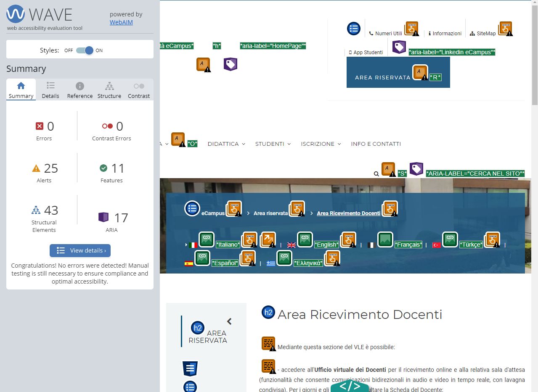
Task: Click the WAVE logo icon
Action: coord(16,14)
